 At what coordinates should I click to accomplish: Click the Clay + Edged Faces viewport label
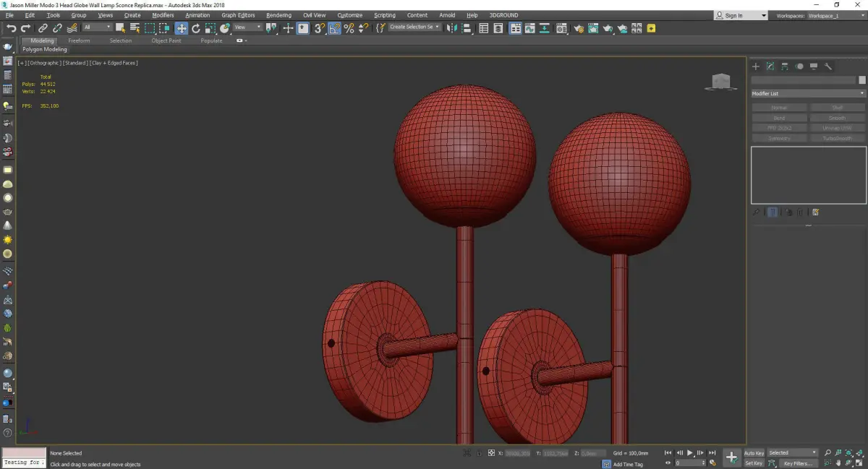[114, 63]
